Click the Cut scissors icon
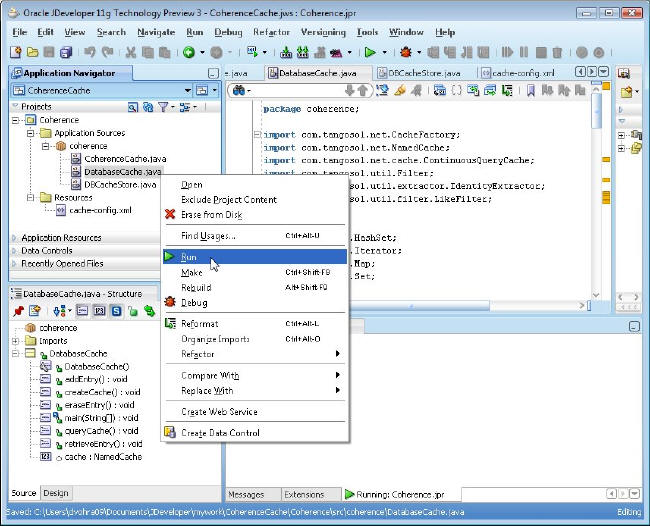The image size is (650, 526). pyautogui.click(x=128, y=52)
